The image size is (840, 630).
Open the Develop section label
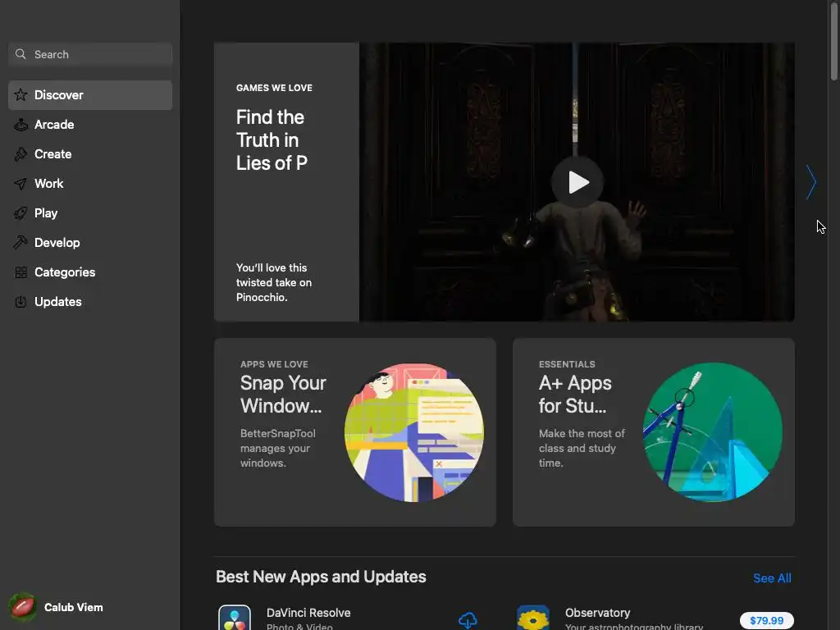tap(57, 243)
